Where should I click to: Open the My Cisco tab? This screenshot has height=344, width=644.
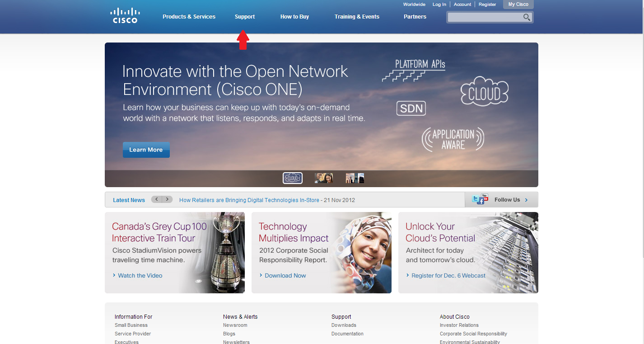point(518,5)
